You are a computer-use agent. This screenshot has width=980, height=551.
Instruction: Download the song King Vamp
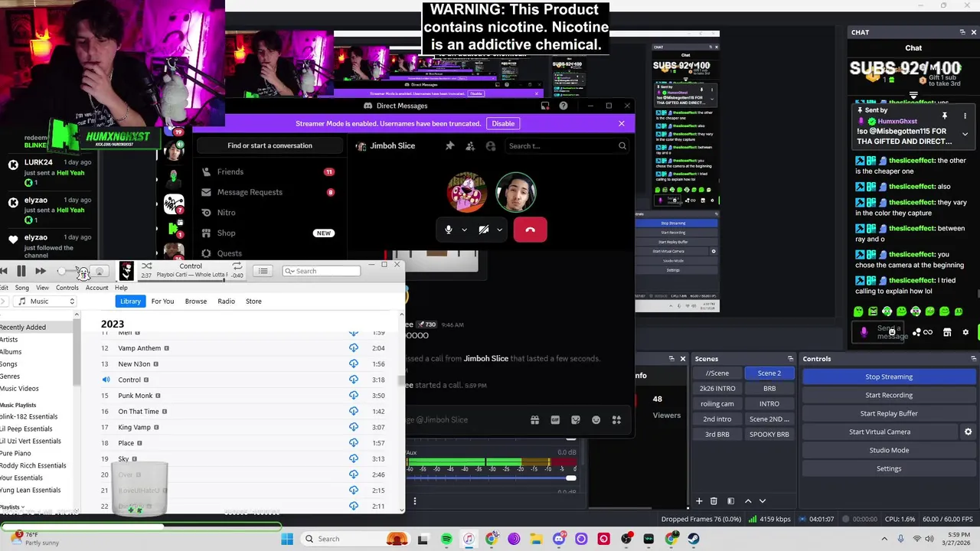(x=354, y=427)
